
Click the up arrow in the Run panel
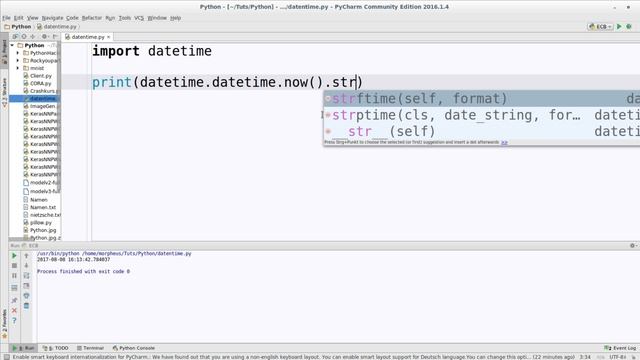27,256
